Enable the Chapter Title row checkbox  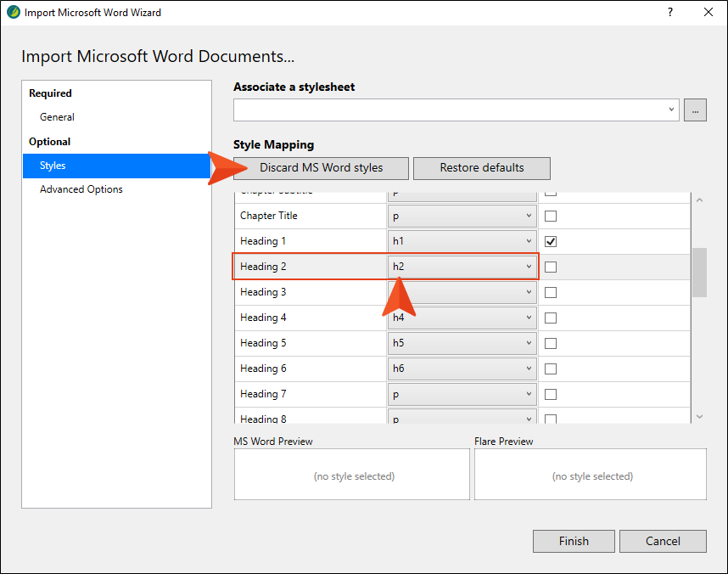pyautogui.click(x=551, y=217)
